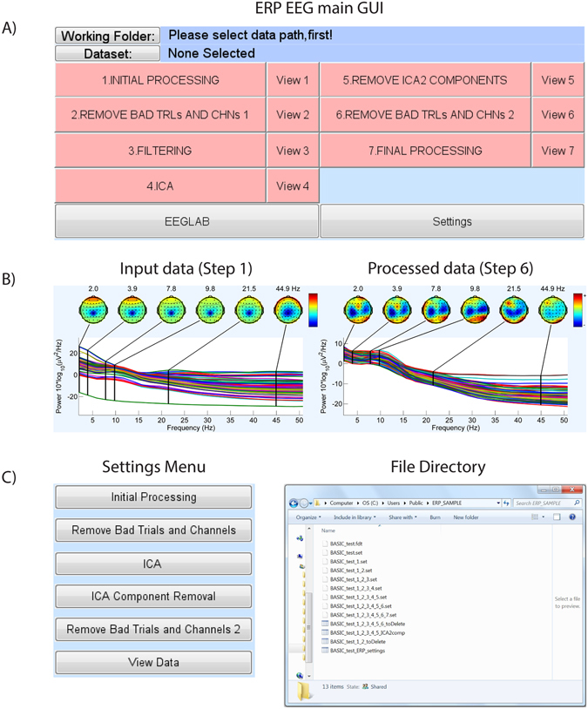Click the 44.9 Hz scalp map in Processed data

(552, 310)
